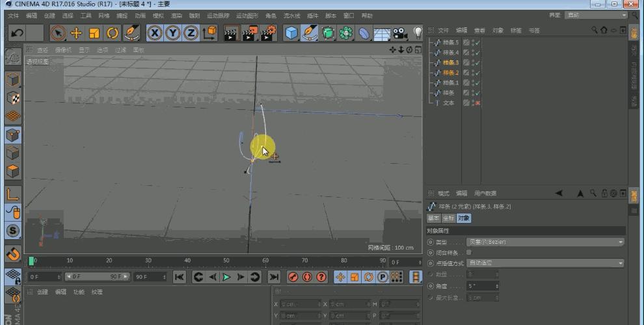Select Points mode in left toolbar
The width and height of the screenshot is (644, 325).
point(13,135)
